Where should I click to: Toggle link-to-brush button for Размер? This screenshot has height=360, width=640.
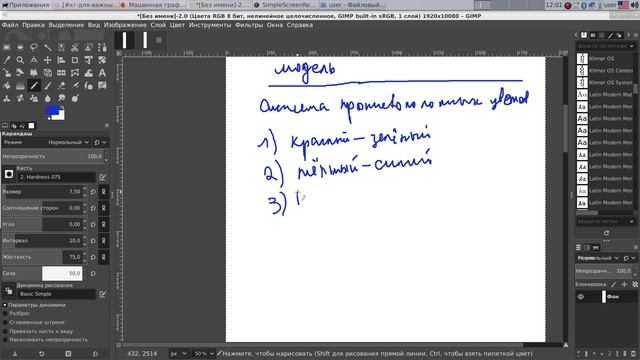103,192
